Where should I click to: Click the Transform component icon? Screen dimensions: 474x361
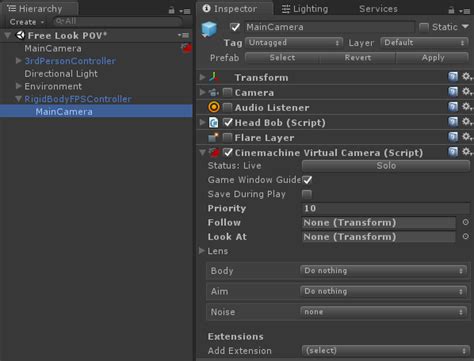click(214, 77)
